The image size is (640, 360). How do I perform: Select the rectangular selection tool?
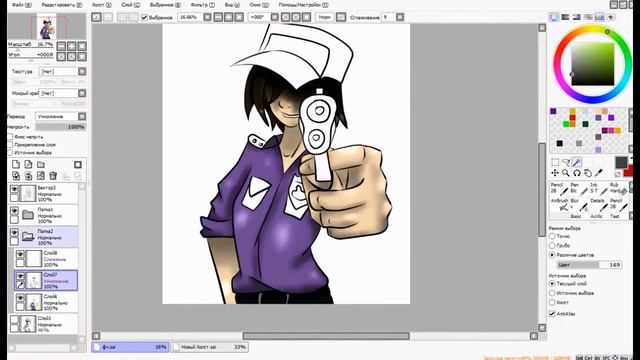[x=555, y=162]
